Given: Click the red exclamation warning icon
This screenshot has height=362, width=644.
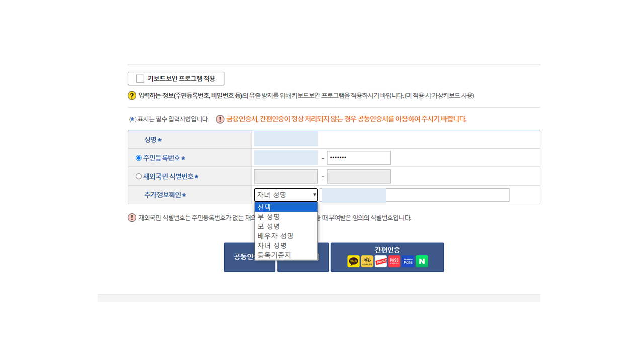Looking at the screenshot, I should click(x=219, y=119).
